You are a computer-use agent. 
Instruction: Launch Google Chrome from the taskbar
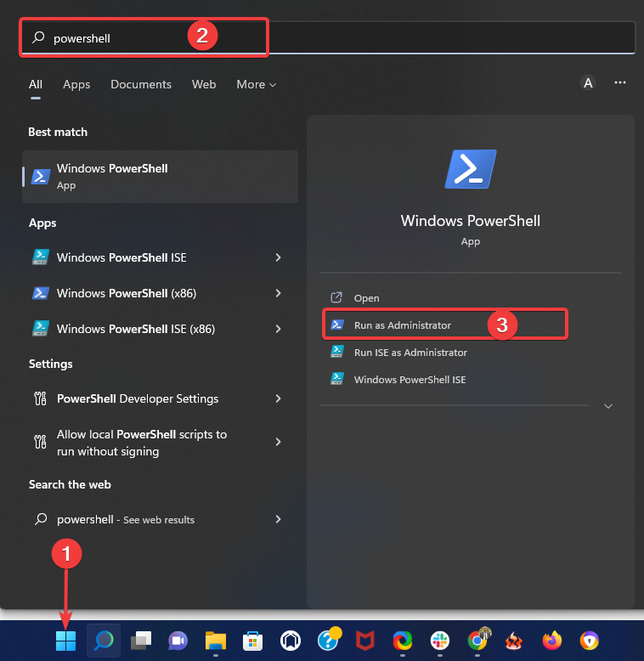tap(478, 640)
